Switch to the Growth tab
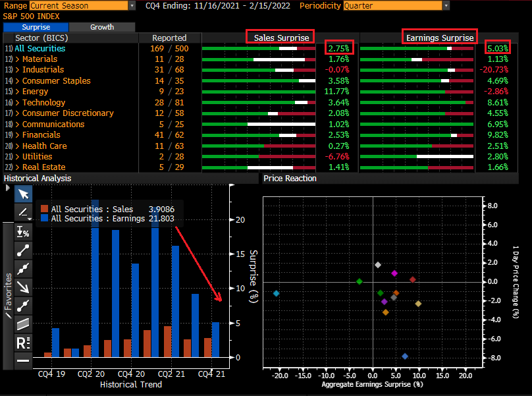Image resolution: width=532 pixels, height=396 pixels. 102,27
